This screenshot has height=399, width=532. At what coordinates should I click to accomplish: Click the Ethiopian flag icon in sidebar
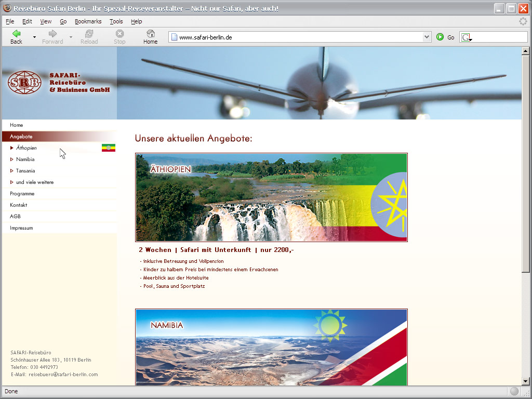pyautogui.click(x=109, y=148)
